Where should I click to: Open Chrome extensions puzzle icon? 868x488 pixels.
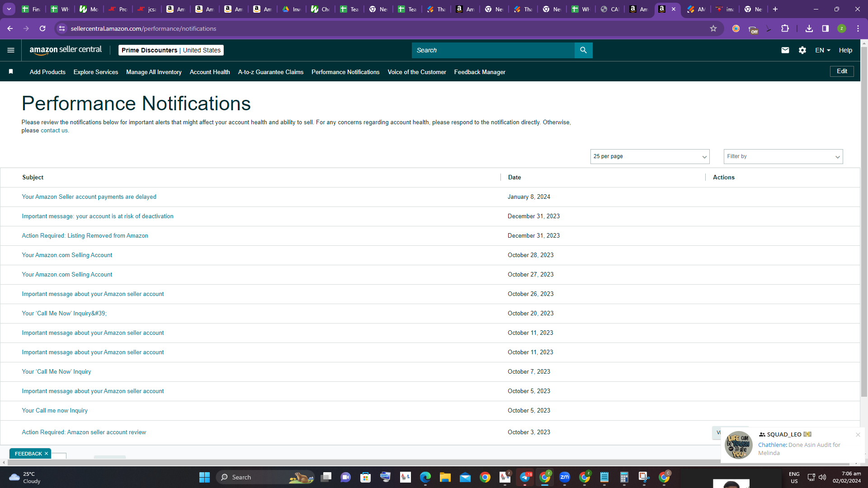(785, 28)
